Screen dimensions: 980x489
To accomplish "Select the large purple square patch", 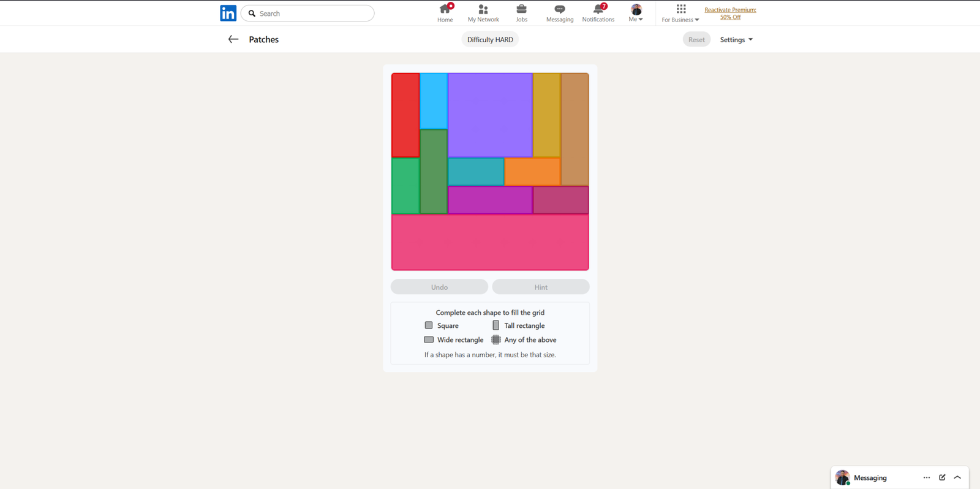I will [x=490, y=115].
